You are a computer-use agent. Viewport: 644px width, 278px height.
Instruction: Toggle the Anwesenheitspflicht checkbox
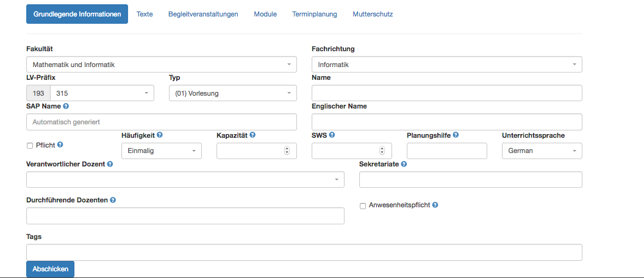click(x=363, y=205)
